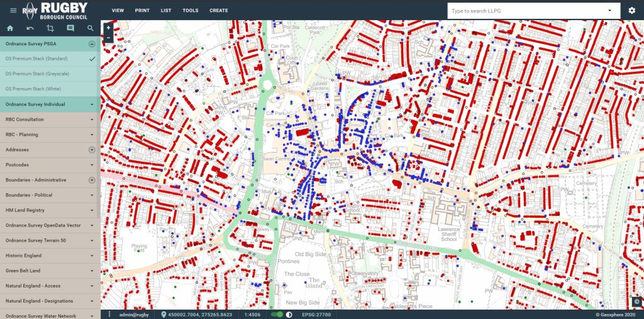Expand Ordnance Survey Terrain 50 group

coord(92,240)
